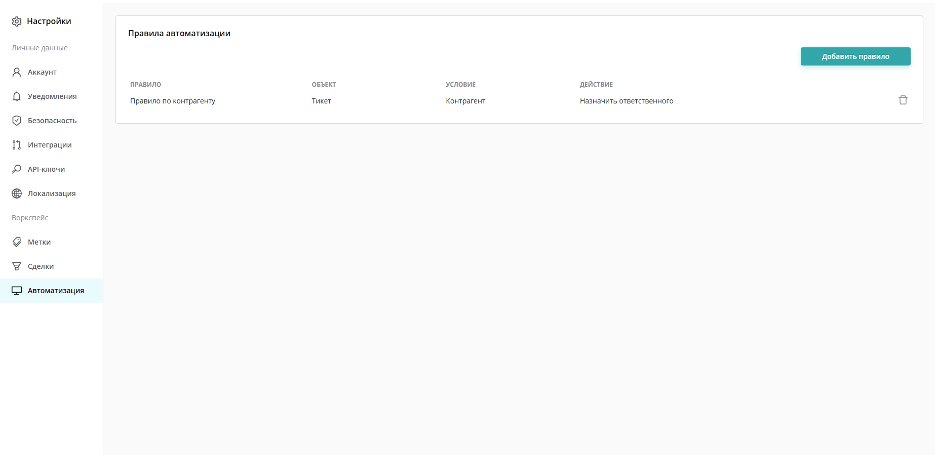Image resolution: width=935 pixels, height=456 pixels.
Task: Open the API-ключи page
Action: tap(51, 169)
